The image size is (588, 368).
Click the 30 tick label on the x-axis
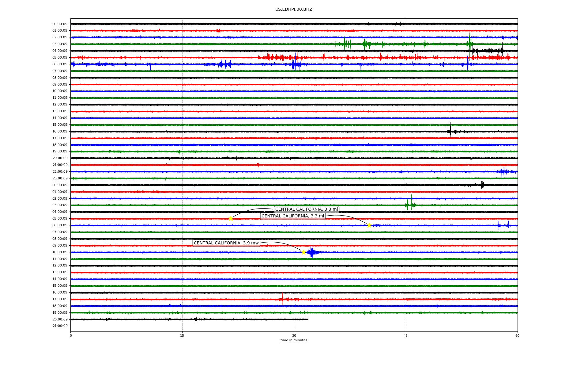(x=294, y=335)
